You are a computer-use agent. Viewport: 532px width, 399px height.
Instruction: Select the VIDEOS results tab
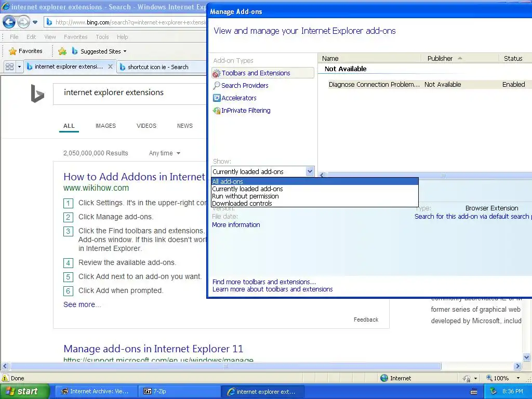tap(146, 126)
